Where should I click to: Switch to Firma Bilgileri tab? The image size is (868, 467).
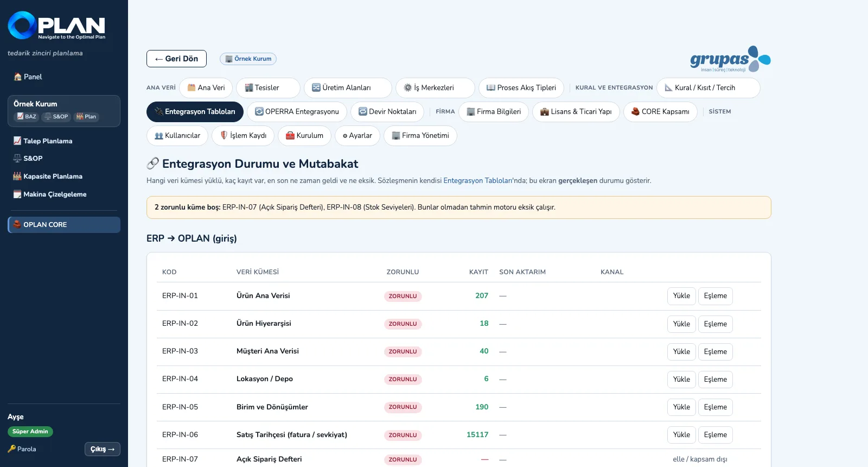coord(494,111)
